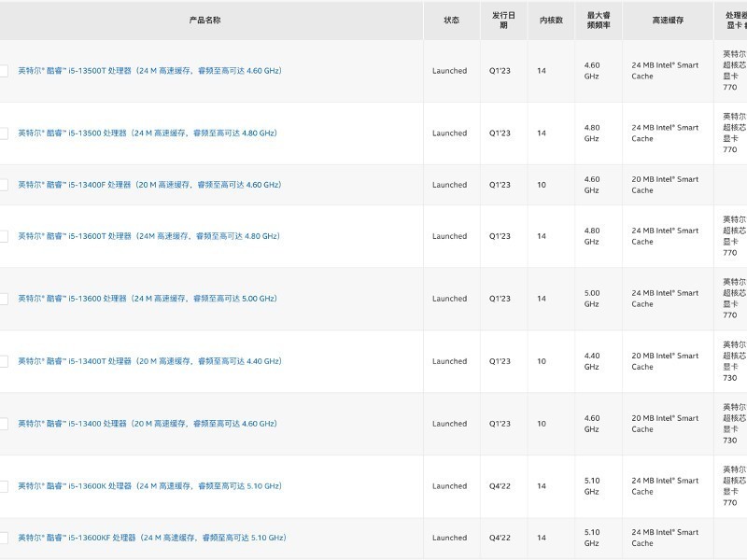
Task: Select the checkbox beside i5-13400F
Action: (x=3, y=185)
